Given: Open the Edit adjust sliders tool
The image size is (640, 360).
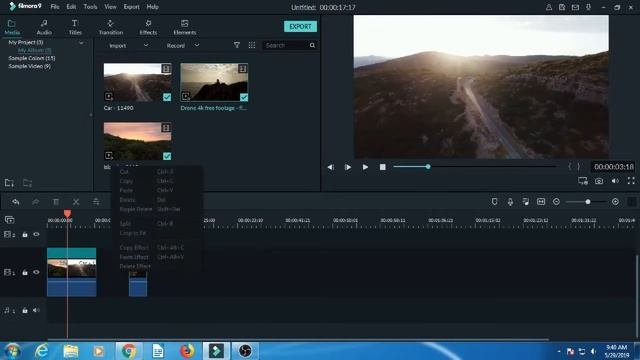Looking at the screenshot, I should pyautogui.click(x=96, y=202).
